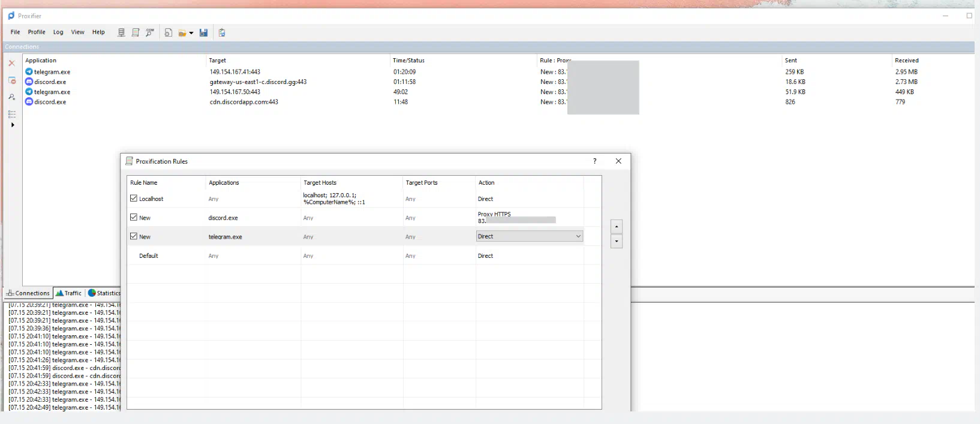
Task: Open the File menu
Action: [16, 32]
